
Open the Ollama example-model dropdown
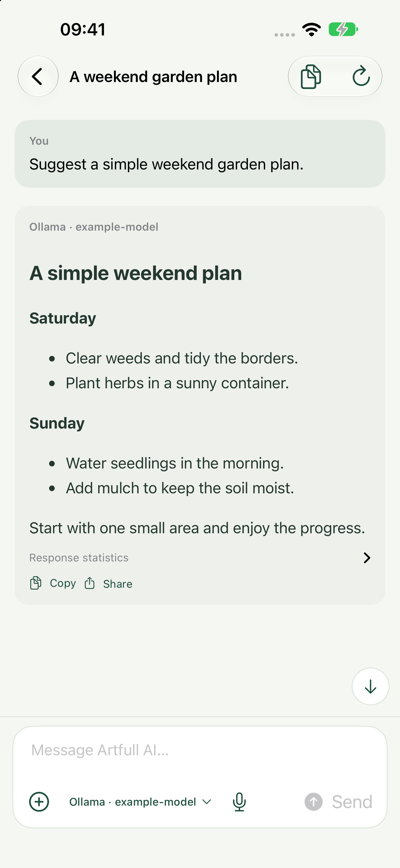140,802
